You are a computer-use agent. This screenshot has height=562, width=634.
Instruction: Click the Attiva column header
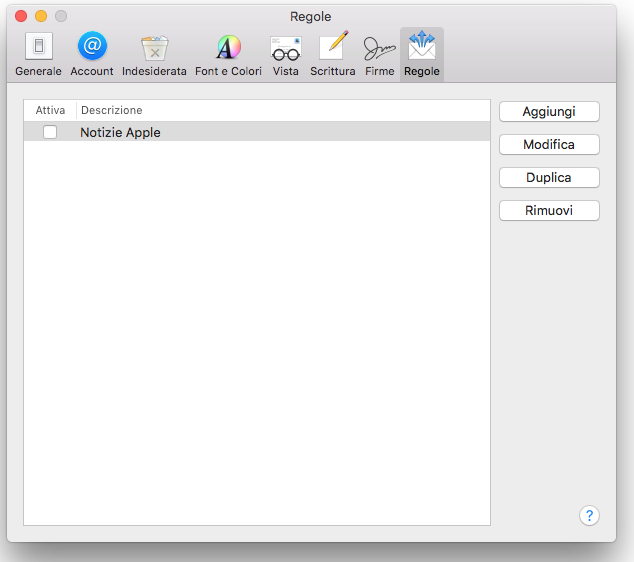point(50,110)
